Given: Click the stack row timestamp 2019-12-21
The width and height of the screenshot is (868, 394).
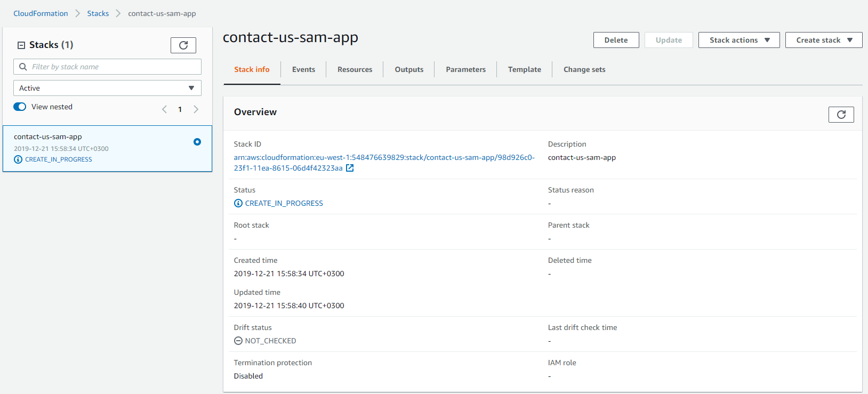Looking at the screenshot, I should [61, 149].
